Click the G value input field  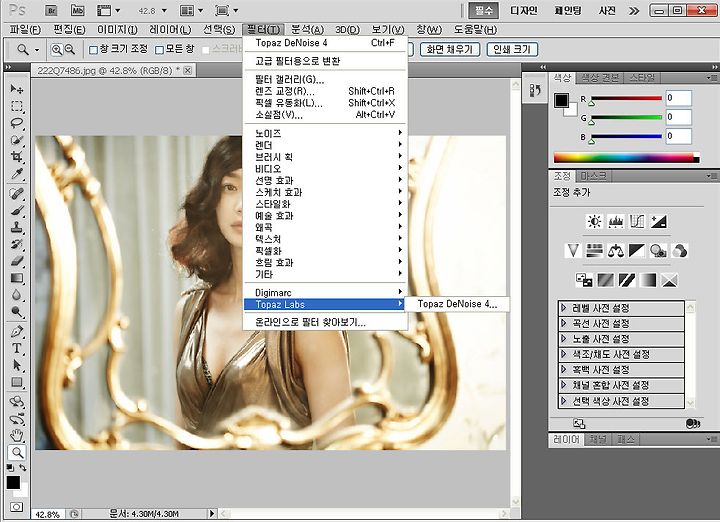coord(678,117)
